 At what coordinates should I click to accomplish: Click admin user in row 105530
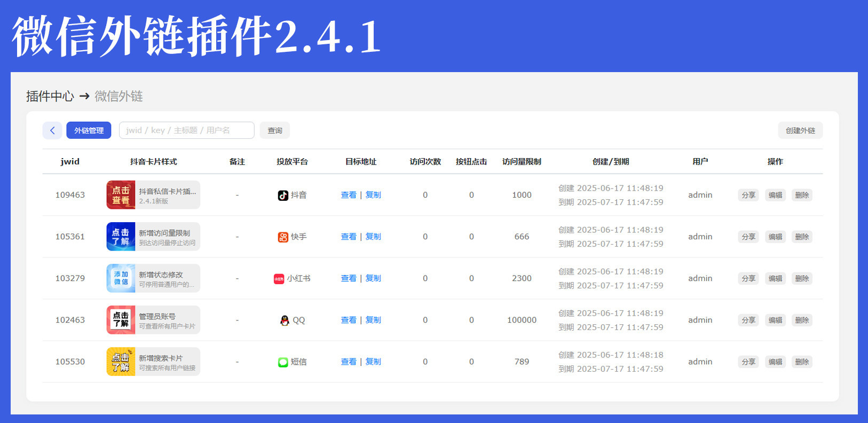coord(700,362)
